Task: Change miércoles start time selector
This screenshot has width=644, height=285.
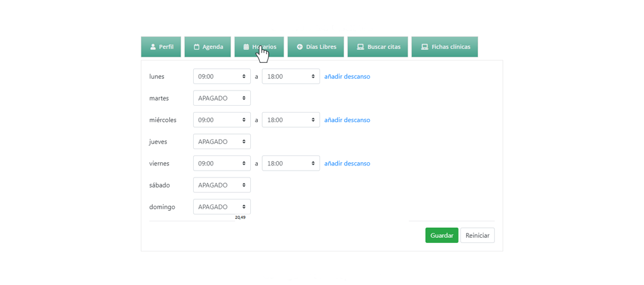Action: [221, 120]
